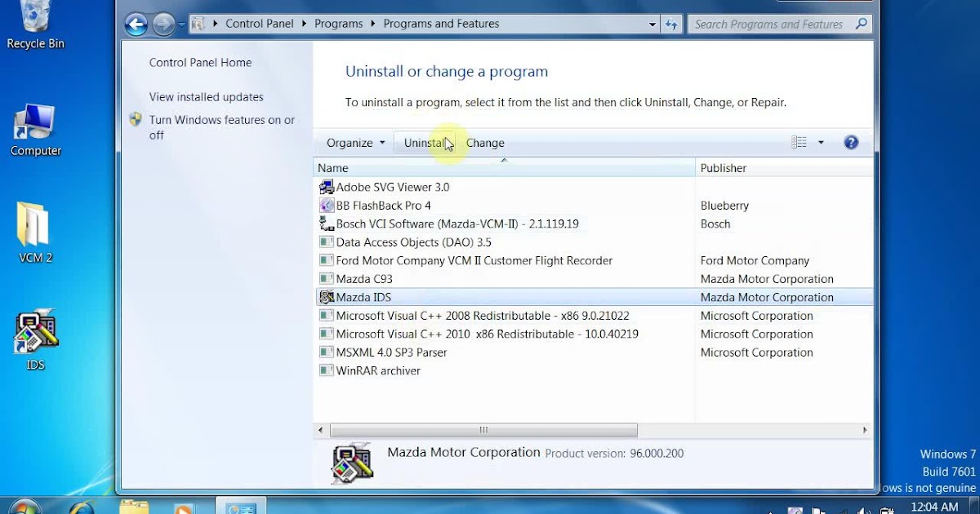Select Programs and Features breadcrumb segment

[x=441, y=24]
